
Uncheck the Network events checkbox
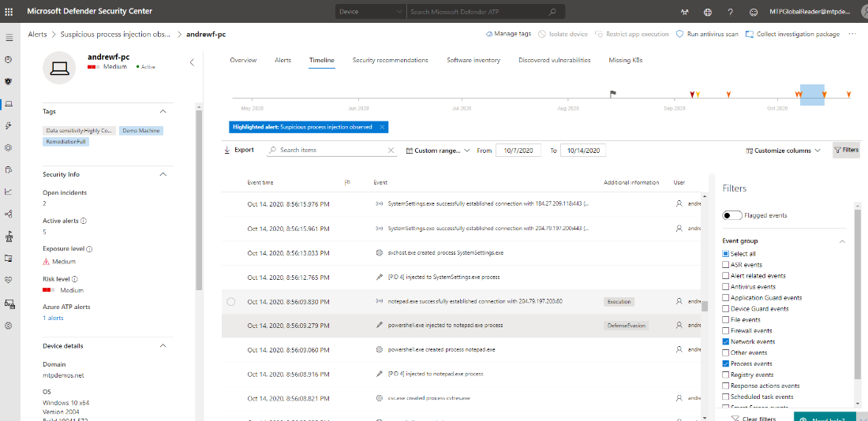(725, 342)
